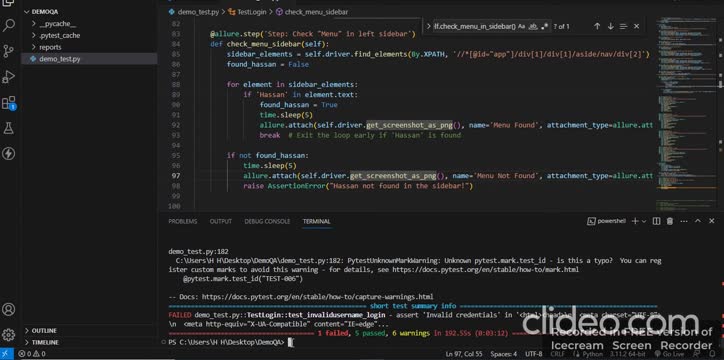This screenshot has width=724, height=360.
Task: Click the terminal prompt PS C:\Users\H H\Desktop\DemoQA>
Action: pos(227,342)
